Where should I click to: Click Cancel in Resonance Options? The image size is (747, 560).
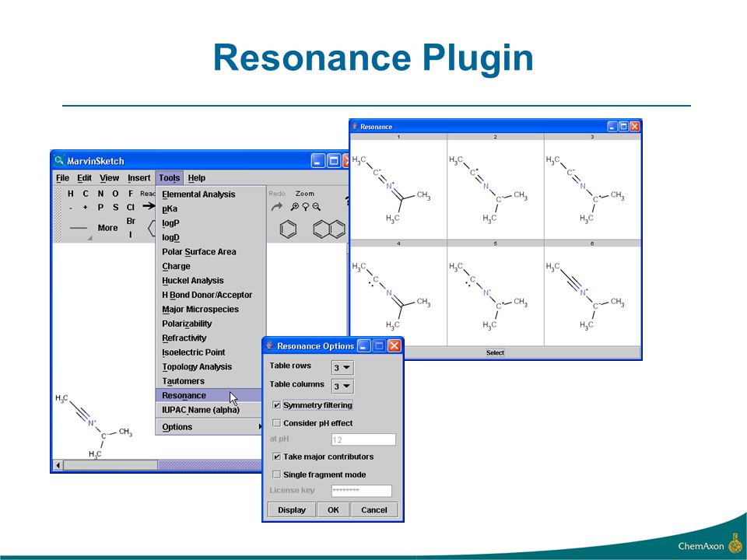tap(374, 510)
